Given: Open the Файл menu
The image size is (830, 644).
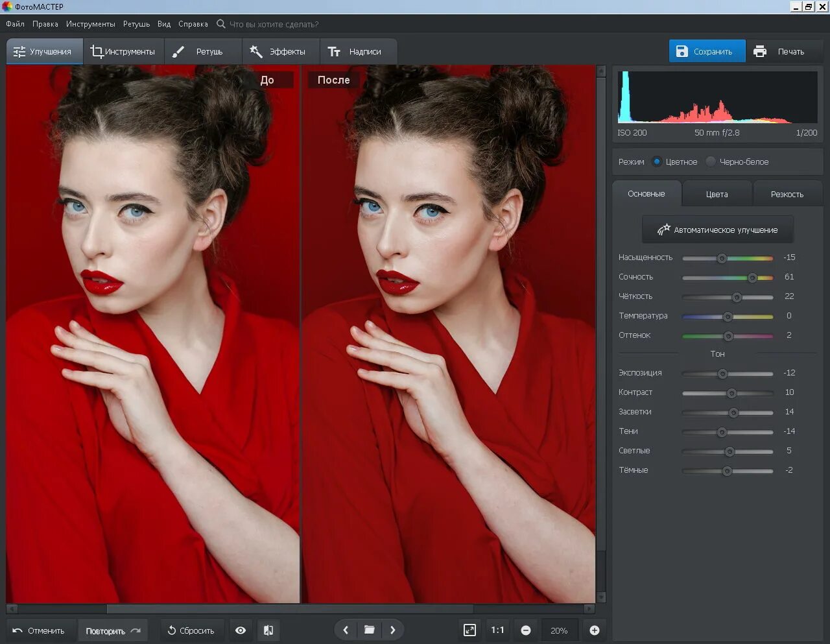Looking at the screenshot, I should 15,24.
